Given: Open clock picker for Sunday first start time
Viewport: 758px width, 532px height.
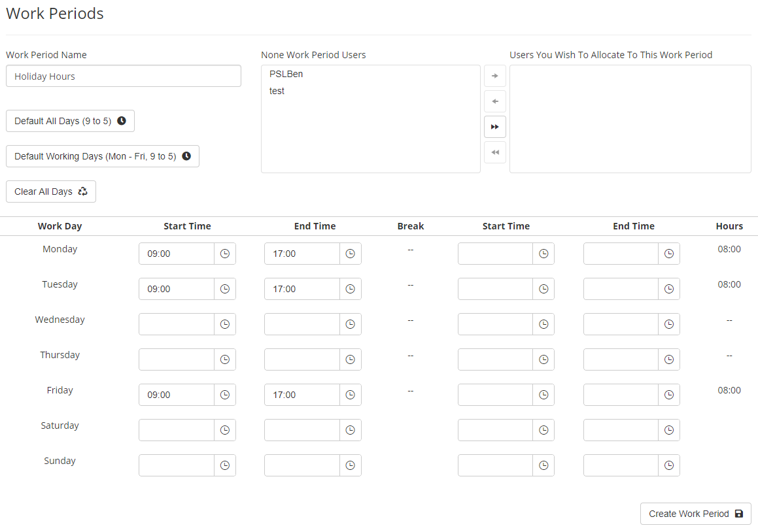Looking at the screenshot, I should (225, 465).
